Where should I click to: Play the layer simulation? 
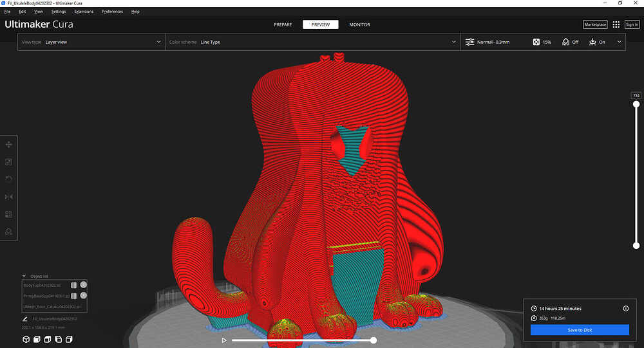[x=224, y=340]
